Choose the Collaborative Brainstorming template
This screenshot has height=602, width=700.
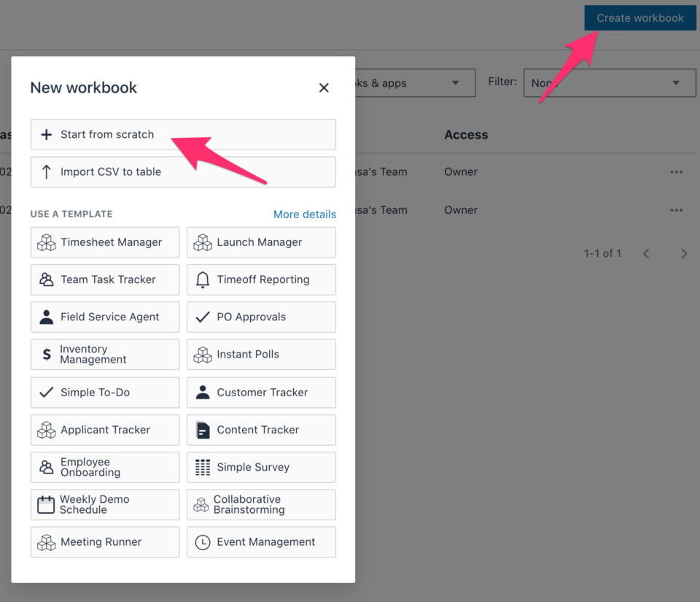(x=261, y=504)
